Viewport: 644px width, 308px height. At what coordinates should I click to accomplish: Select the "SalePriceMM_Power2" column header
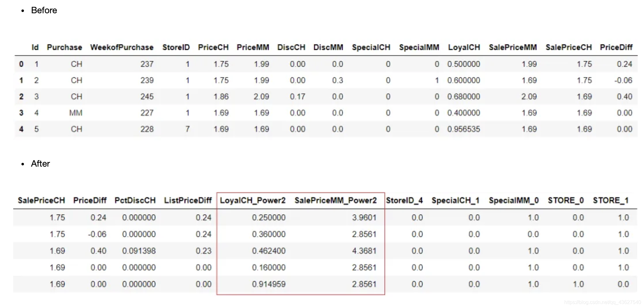(x=336, y=200)
